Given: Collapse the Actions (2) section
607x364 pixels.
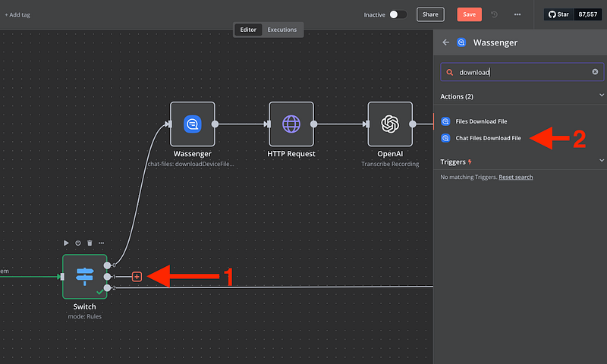Looking at the screenshot, I should 601,96.
